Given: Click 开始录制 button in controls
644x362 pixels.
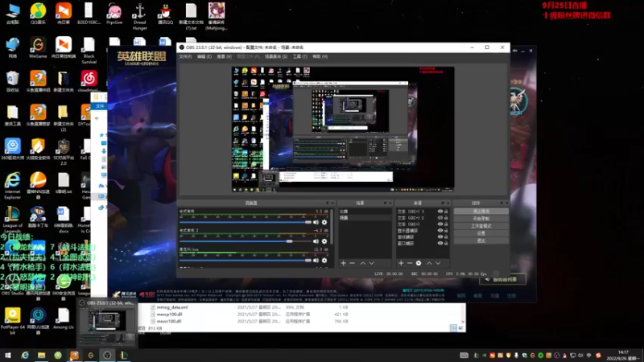Looking at the screenshot, I should click(481, 218).
